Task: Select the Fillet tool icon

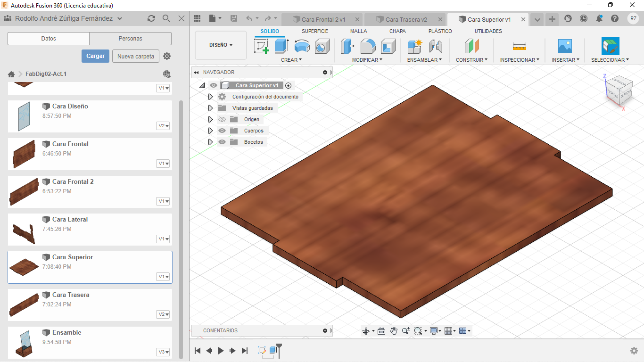Action: pos(368,46)
